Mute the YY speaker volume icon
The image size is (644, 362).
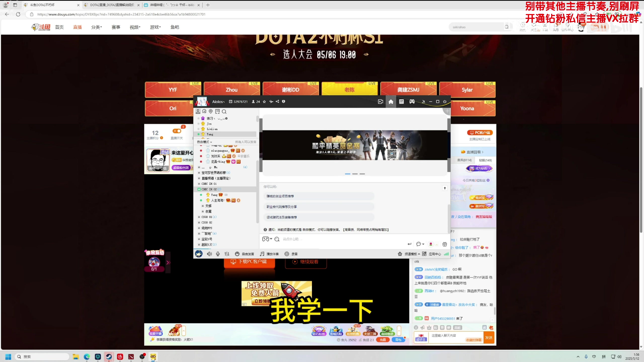(209, 254)
